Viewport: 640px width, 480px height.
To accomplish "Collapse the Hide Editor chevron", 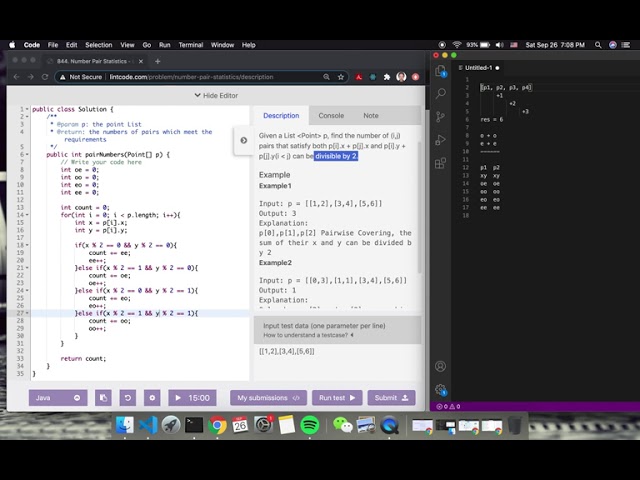I will 197,96.
